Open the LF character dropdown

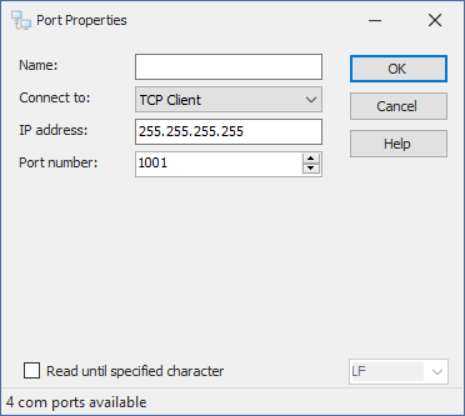pos(398,371)
